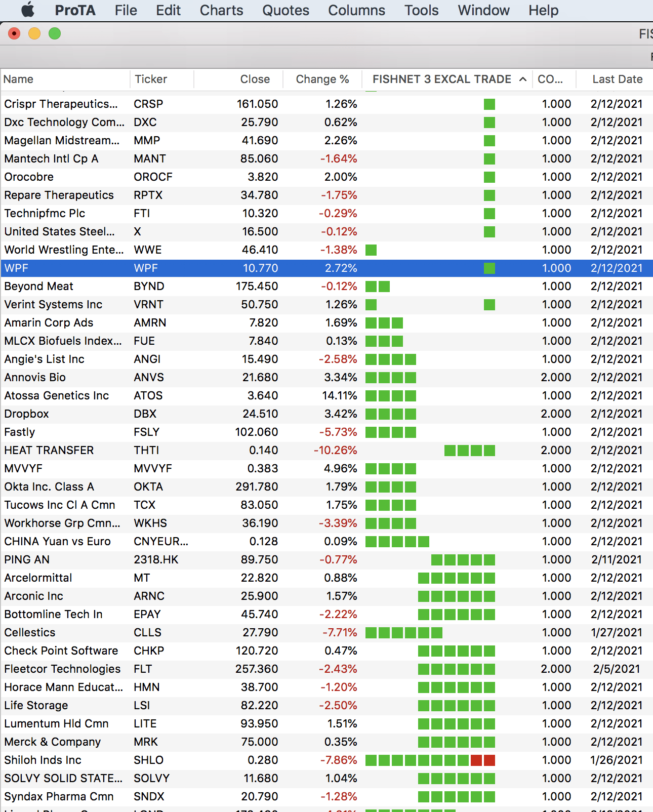The height and width of the screenshot is (812, 653).
Task: Click Bottomline Tech -2.22% change value
Action: pyautogui.click(x=338, y=614)
